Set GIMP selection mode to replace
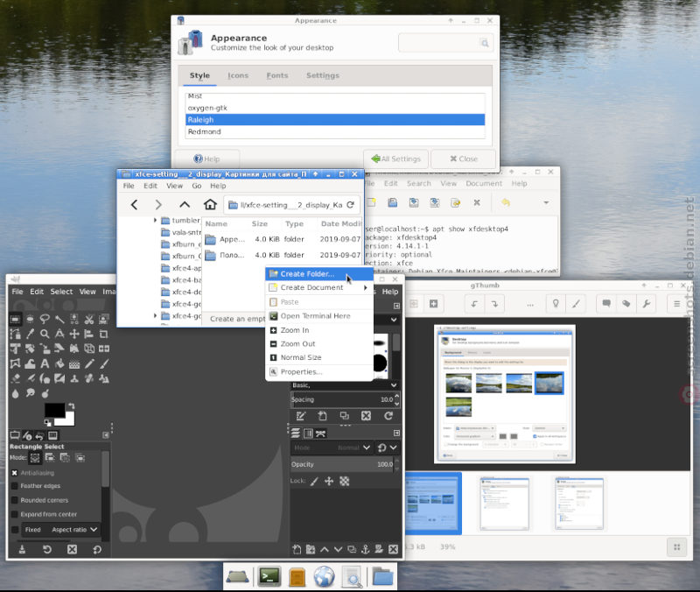Screen dimensions: 700x592 (35, 457)
